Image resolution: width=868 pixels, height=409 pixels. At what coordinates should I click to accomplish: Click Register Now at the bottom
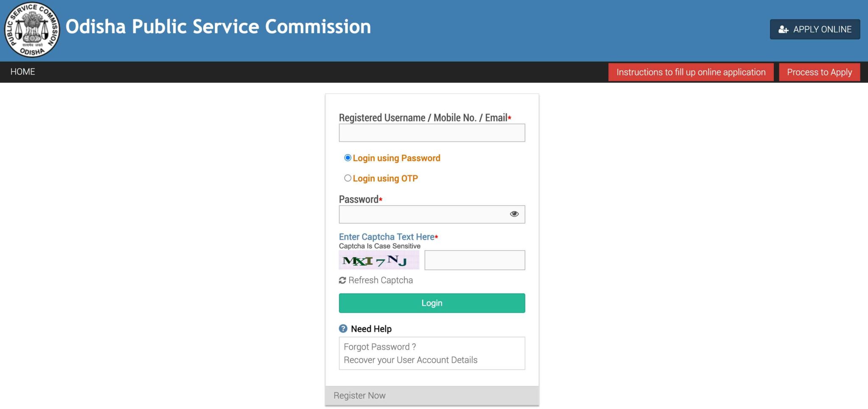(359, 395)
